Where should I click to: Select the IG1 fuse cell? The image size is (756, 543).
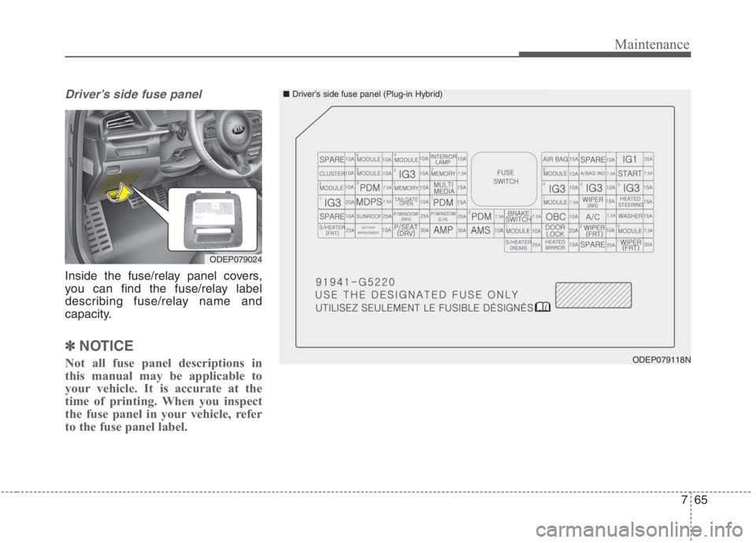coord(631,159)
